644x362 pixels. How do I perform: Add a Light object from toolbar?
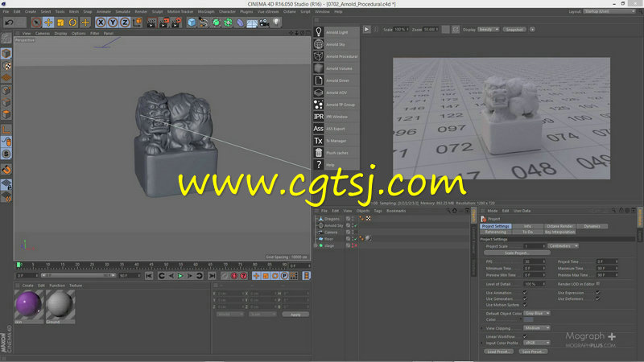(276, 23)
